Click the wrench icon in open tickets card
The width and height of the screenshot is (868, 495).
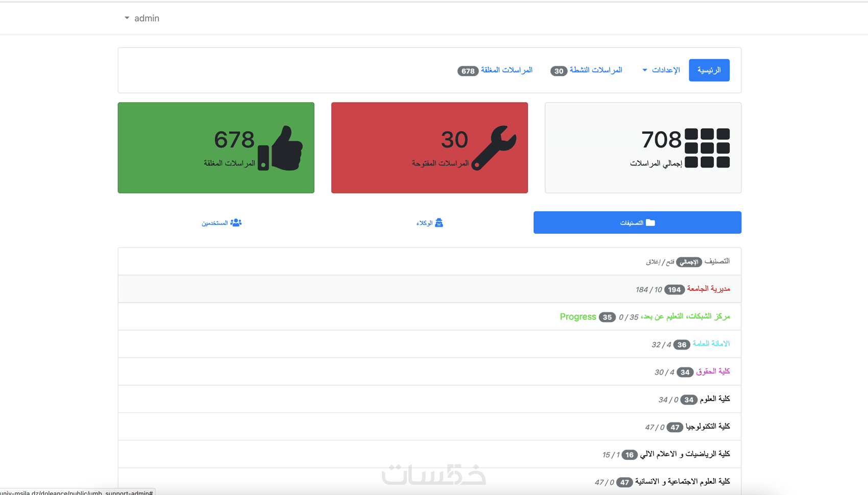click(494, 148)
